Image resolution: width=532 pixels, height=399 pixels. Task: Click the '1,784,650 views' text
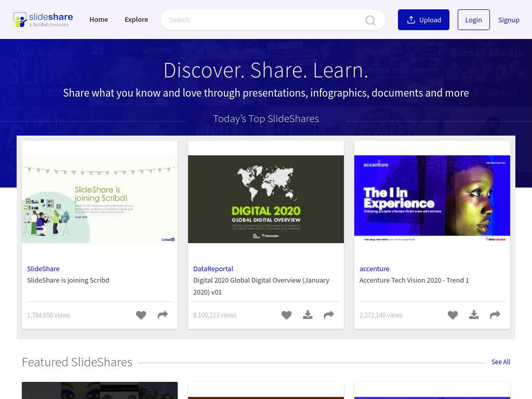coord(48,315)
